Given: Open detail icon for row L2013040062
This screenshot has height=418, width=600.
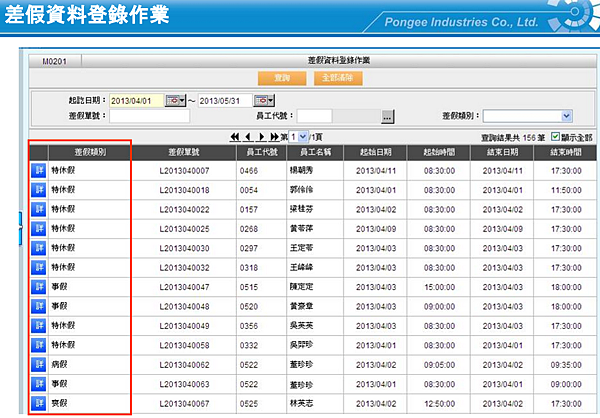Looking at the screenshot, I should coord(39,364).
